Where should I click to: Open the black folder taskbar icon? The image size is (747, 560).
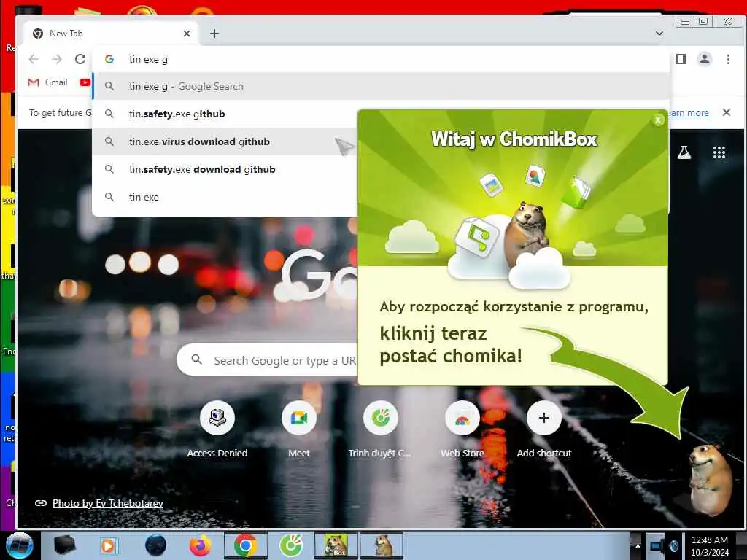click(x=64, y=545)
